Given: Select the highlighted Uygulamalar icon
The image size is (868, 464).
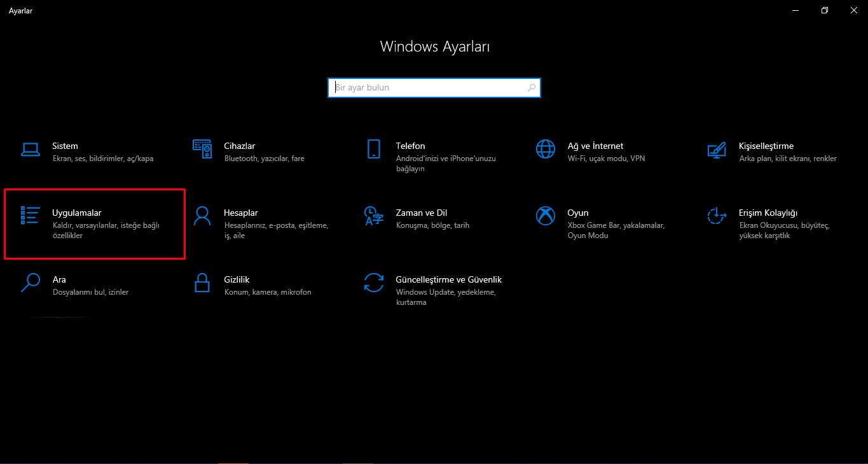Looking at the screenshot, I should [31, 216].
